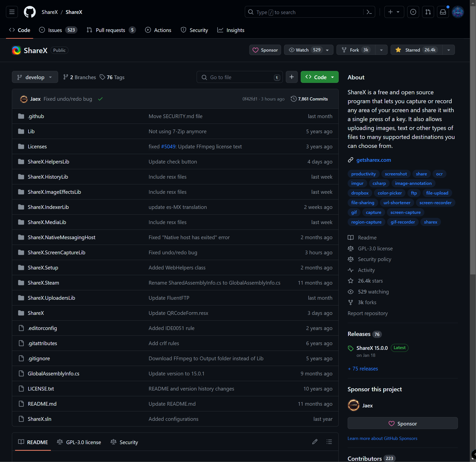
Task: Open the Actions tab
Action: (x=158, y=30)
